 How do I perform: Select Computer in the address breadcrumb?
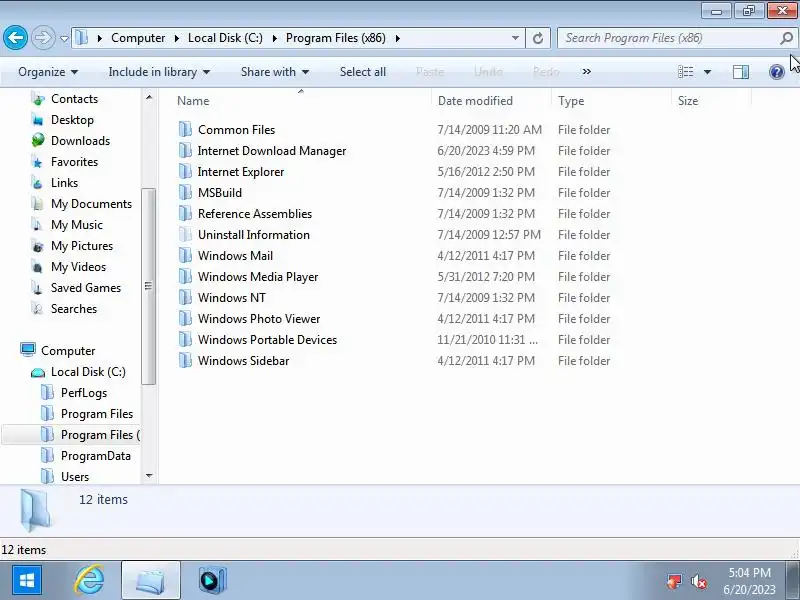coord(138,38)
